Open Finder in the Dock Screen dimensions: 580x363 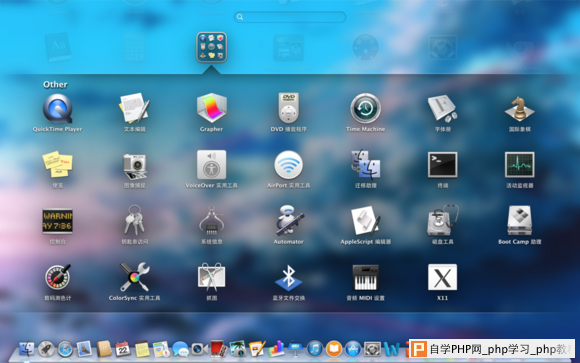click(x=27, y=349)
